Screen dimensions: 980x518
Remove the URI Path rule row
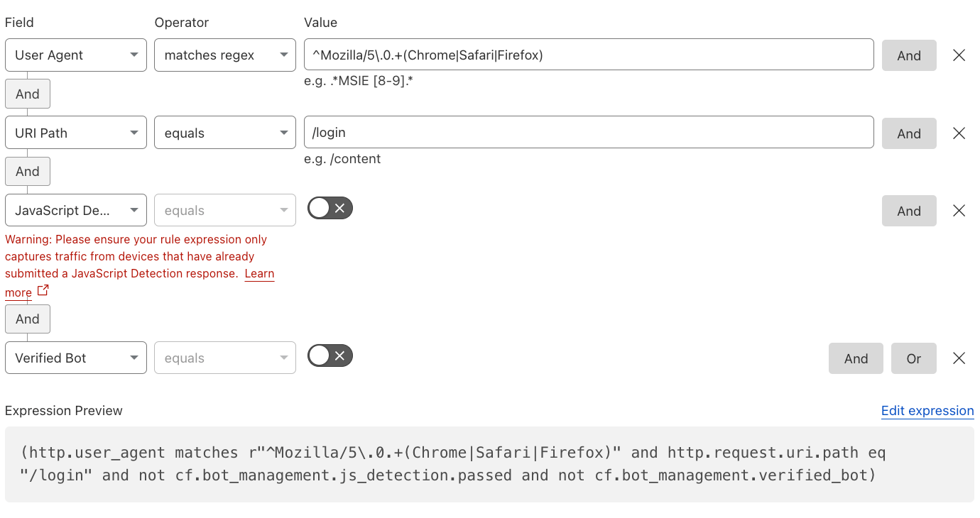(x=959, y=133)
